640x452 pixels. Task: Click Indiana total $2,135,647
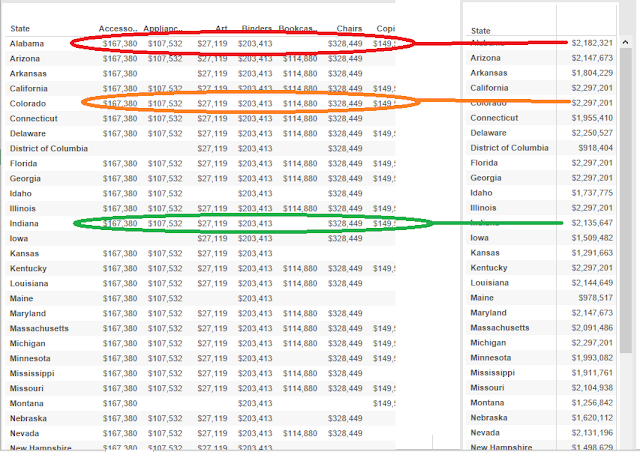click(592, 223)
